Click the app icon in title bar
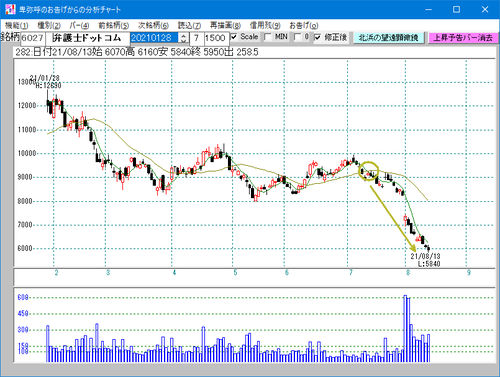The image size is (500, 377). click(10, 9)
